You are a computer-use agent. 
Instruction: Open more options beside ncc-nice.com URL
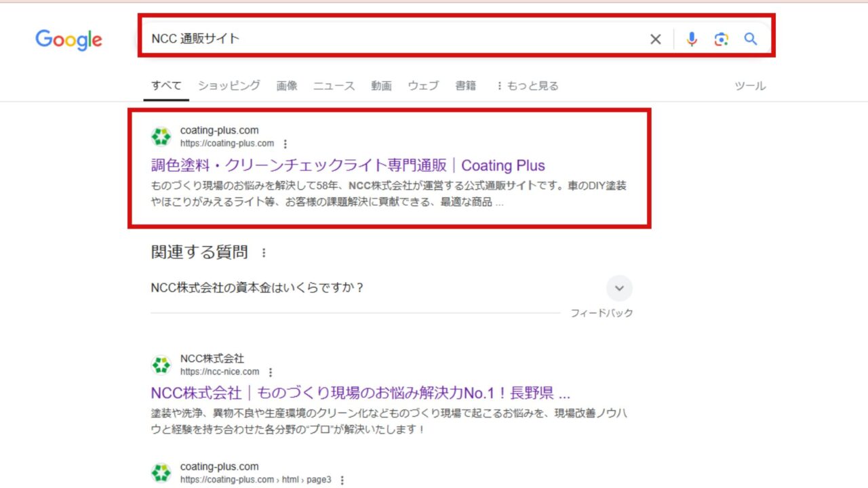click(270, 372)
